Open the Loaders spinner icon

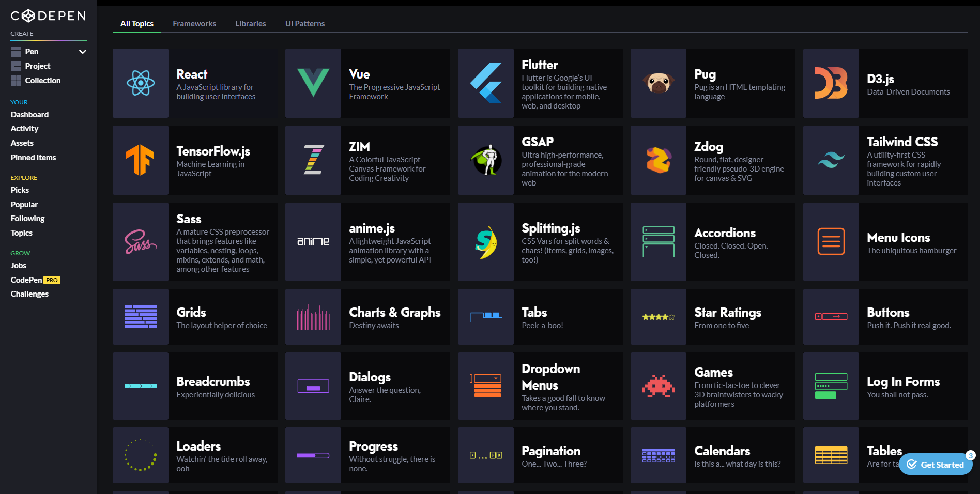[x=141, y=455]
